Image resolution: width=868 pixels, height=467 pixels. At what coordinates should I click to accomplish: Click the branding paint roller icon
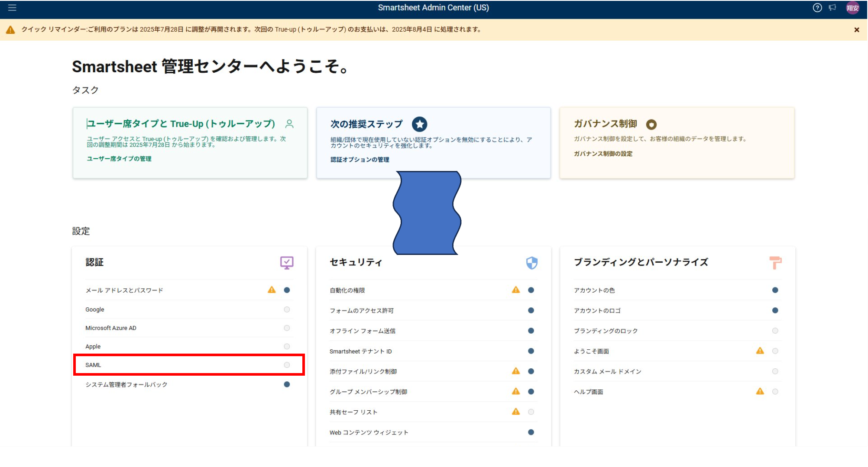(775, 263)
